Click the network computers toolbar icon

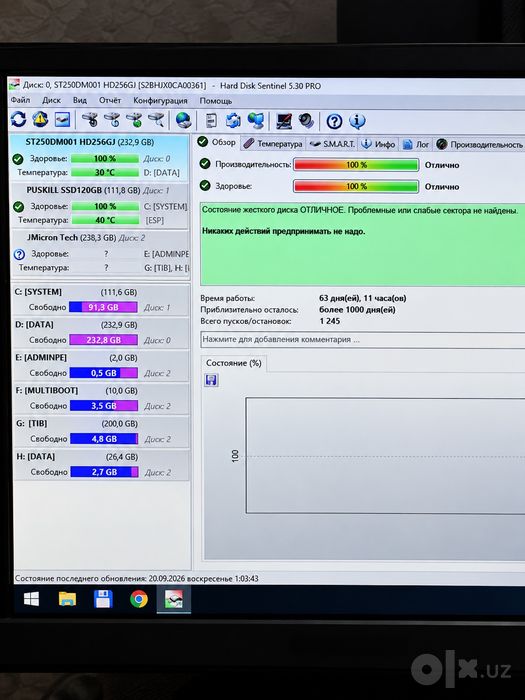[256, 121]
